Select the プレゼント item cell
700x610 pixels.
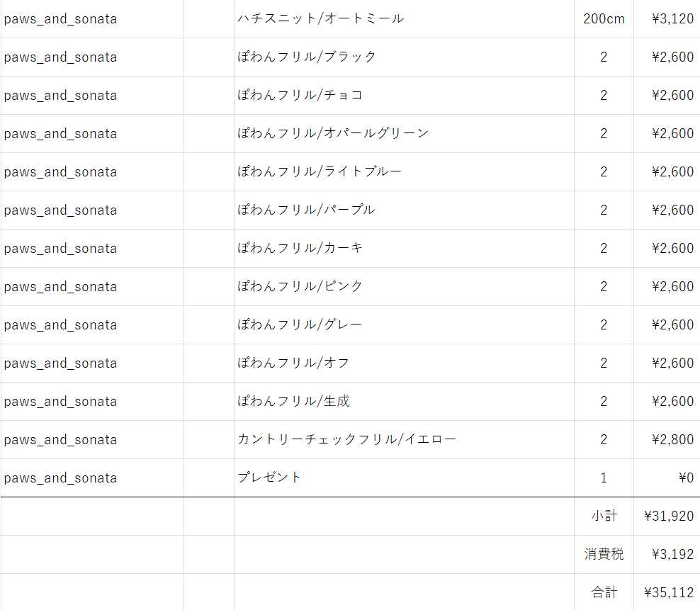404,478
